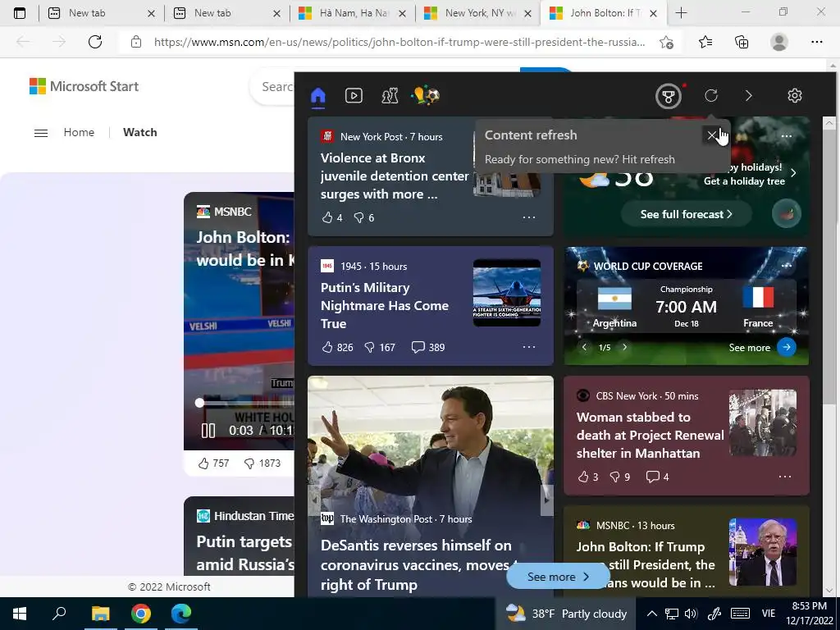Open weather card more options

787,136
